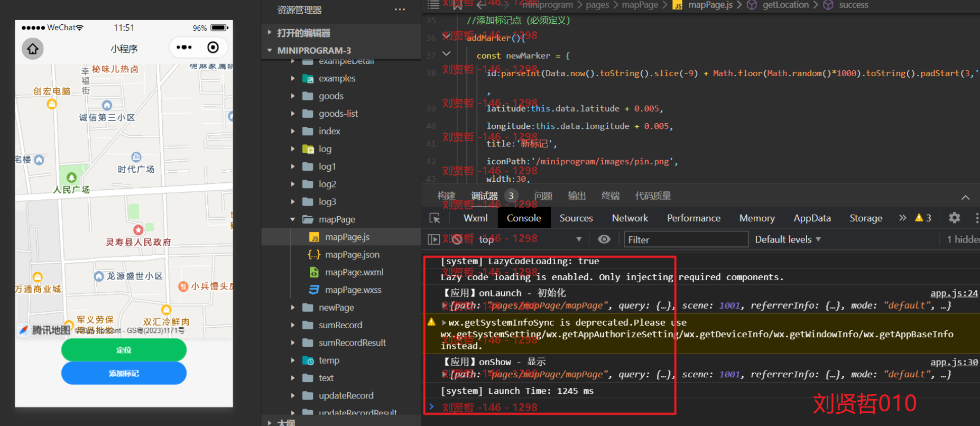Select the sumRecord folder
Image resolution: width=980 pixels, height=426 pixels.
coord(341,325)
